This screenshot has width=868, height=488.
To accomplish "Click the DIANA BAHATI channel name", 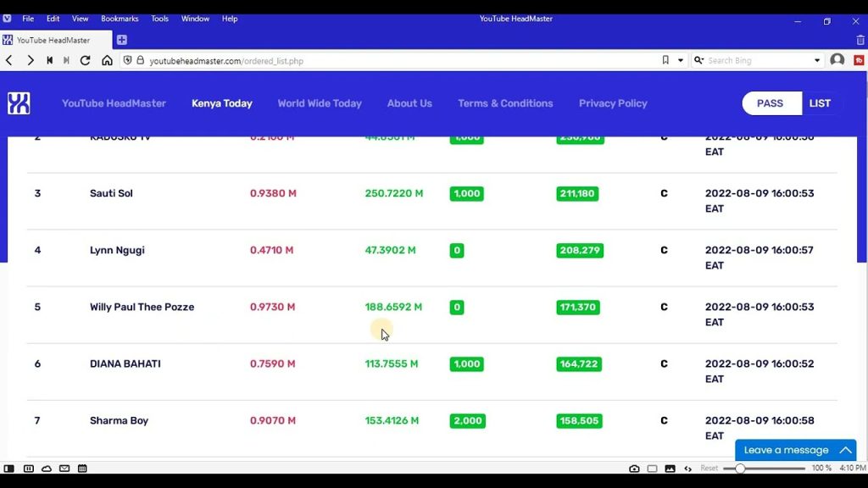I will click(x=125, y=364).
